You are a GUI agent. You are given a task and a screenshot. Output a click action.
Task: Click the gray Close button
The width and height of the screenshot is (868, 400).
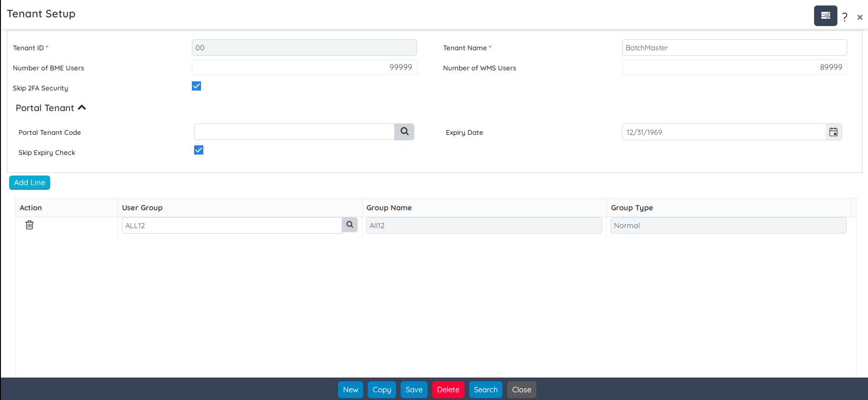pyautogui.click(x=521, y=389)
